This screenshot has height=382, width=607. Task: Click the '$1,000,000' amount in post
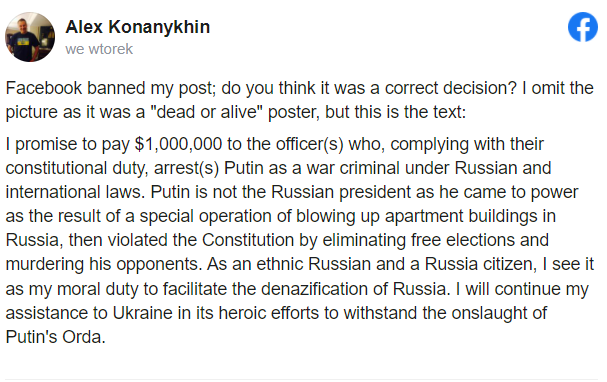click(x=178, y=144)
